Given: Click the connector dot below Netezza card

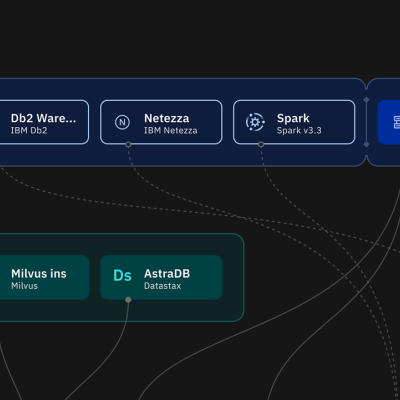Looking at the screenshot, I should (x=128, y=144).
